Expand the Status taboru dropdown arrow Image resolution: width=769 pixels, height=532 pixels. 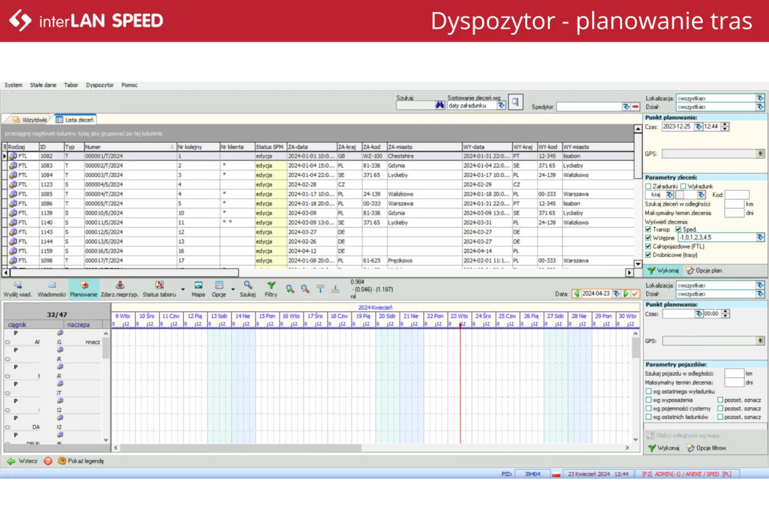pos(183,289)
